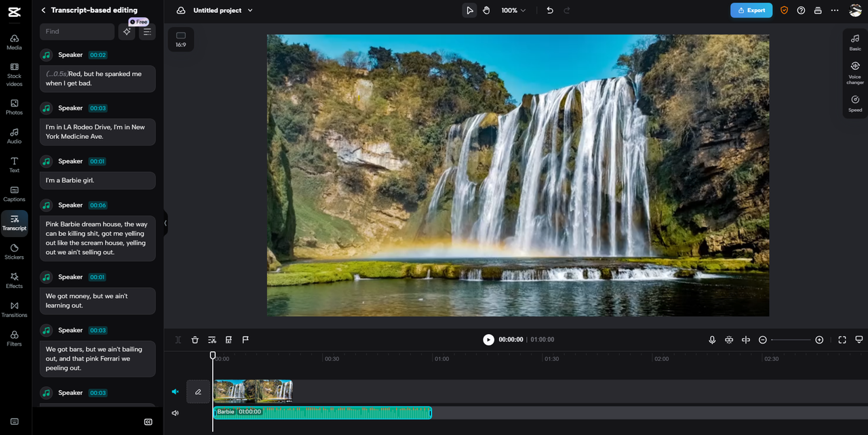The width and height of the screenshot is (868, 435).
Task: Enter fullscreen preview mode
Action: click(x=842, y=339)
